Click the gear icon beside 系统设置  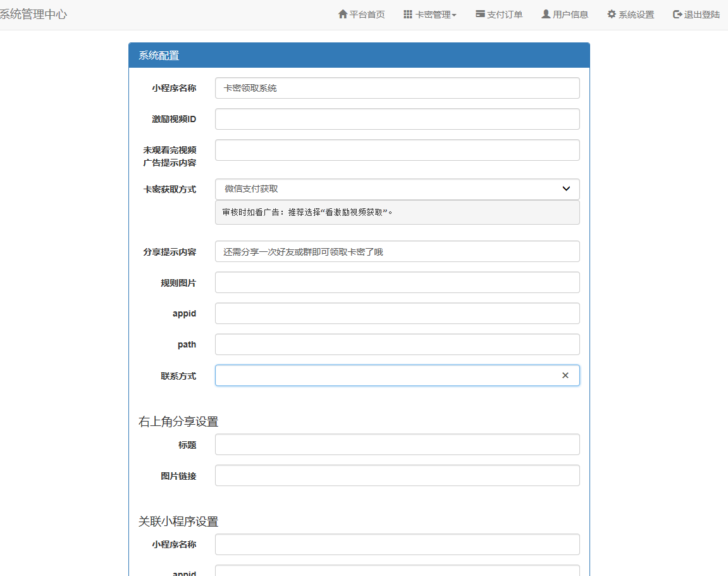[x=612, y=15]
